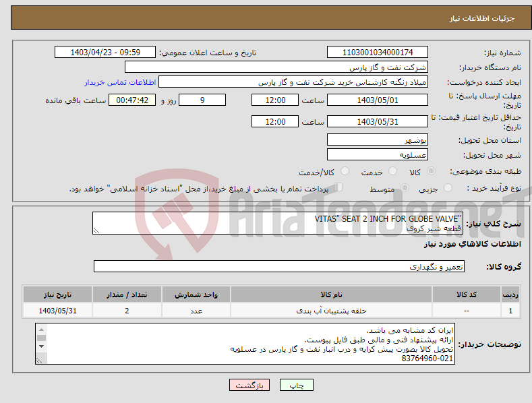Select the متوسط purchase type radio

pyautogui.click(x=405, y=187)
